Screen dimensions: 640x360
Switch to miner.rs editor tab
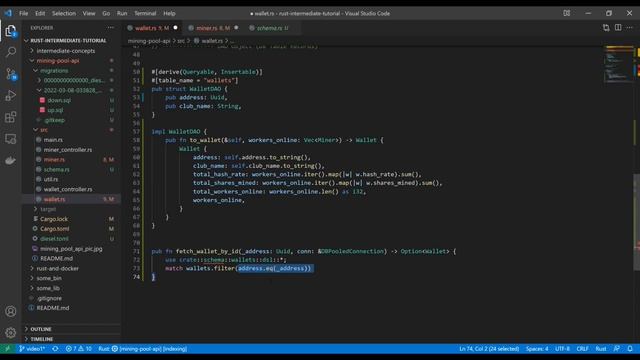pos(213,28)
